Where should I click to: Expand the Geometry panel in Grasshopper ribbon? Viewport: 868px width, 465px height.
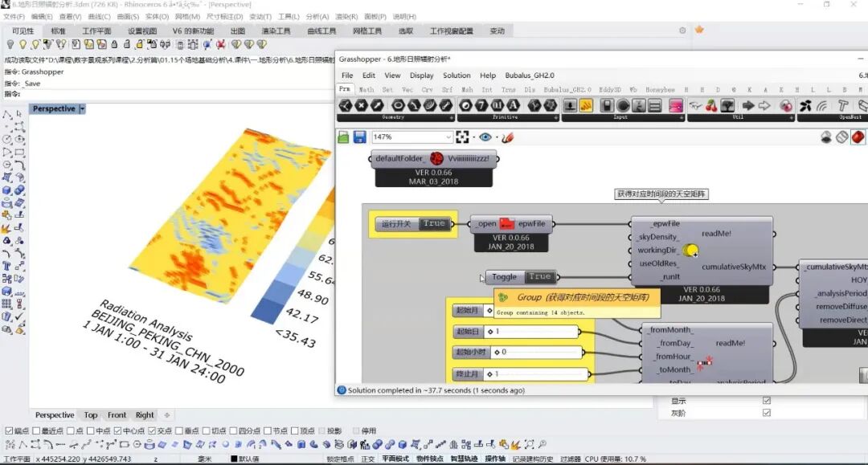click(x=451, y=118)
